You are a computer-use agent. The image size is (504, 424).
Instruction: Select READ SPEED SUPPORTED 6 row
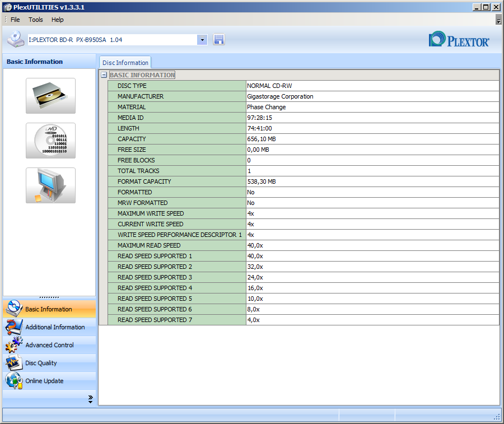pyautogui.click(x=304, y=309)
